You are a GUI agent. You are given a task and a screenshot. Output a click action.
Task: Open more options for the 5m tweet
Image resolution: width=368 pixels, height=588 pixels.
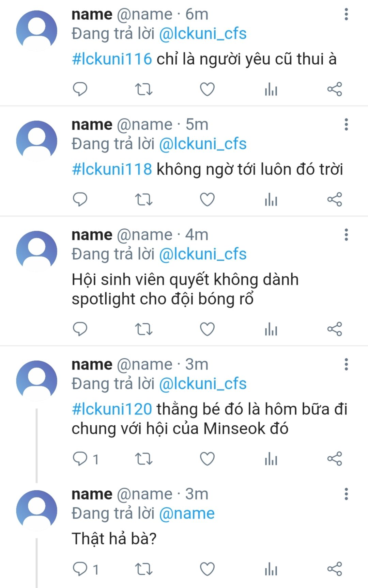[346, 125]
